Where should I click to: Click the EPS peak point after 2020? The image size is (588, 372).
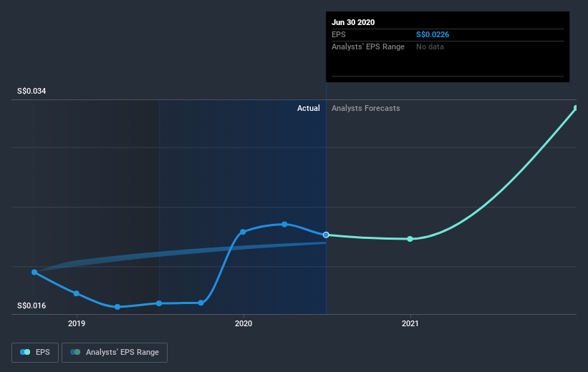(x=284, y=225)
